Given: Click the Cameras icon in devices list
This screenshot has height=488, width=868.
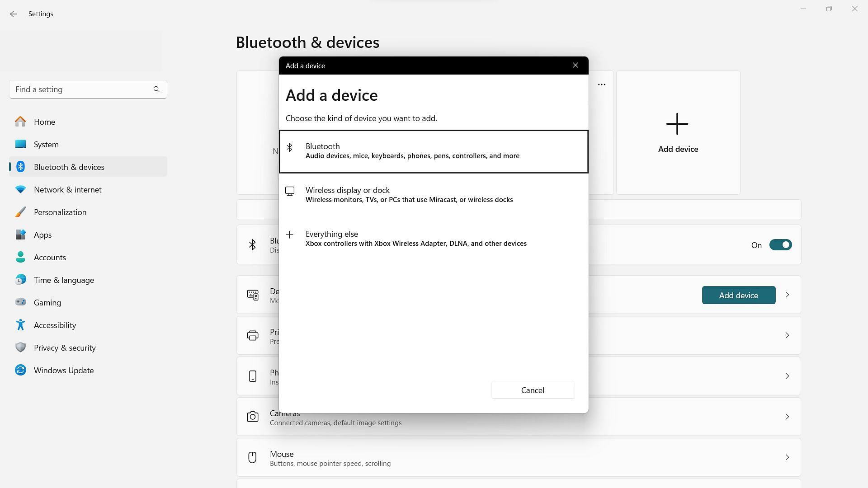Looking at the screenshot, I should 253,417.
